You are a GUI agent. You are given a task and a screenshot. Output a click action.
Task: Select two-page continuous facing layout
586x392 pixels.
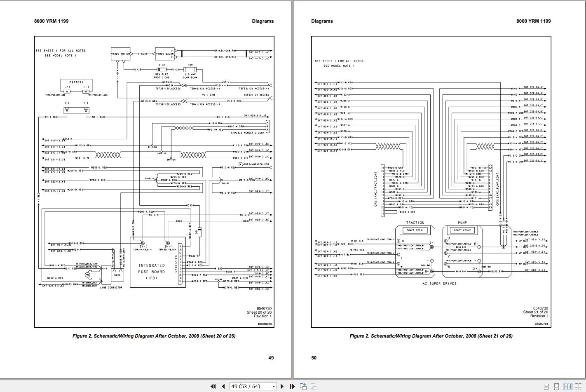point(578,386)
